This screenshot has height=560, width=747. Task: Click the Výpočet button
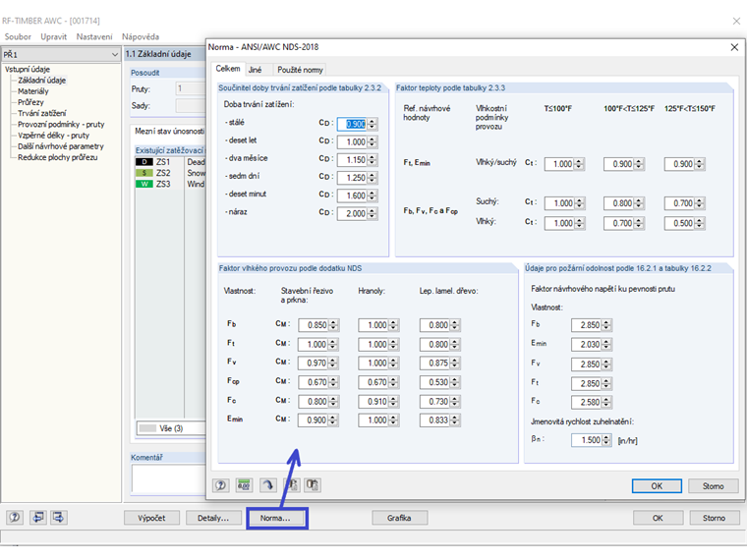click(x=151, y=518)
